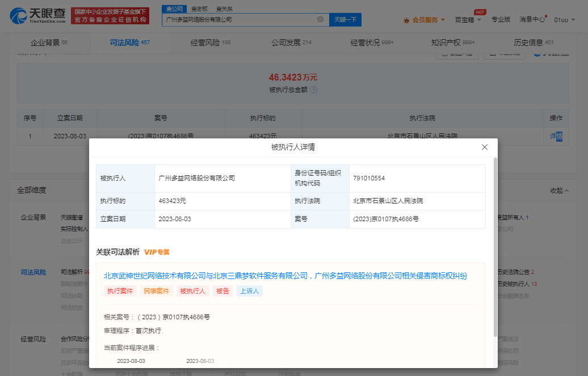The image size is (588, 376).
Task: Open the 历史法院公告 link on the right
Action: pyautogui.click(x=516, y=272)
